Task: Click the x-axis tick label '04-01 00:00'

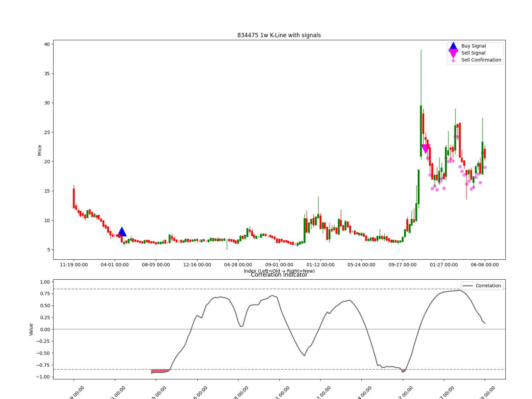Action: tap(115, 265)
